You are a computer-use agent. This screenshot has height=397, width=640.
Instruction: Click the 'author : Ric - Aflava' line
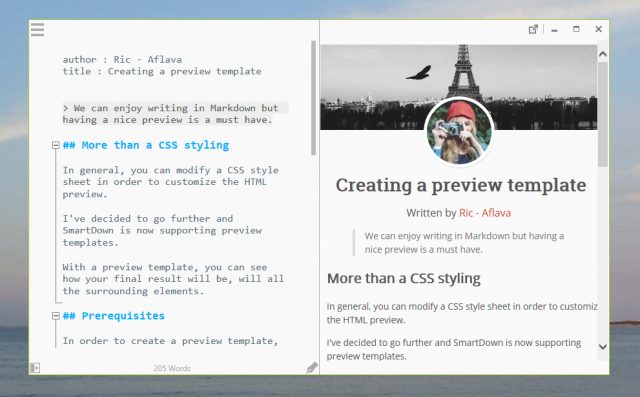pyautogui.click(x=122, y=60)
